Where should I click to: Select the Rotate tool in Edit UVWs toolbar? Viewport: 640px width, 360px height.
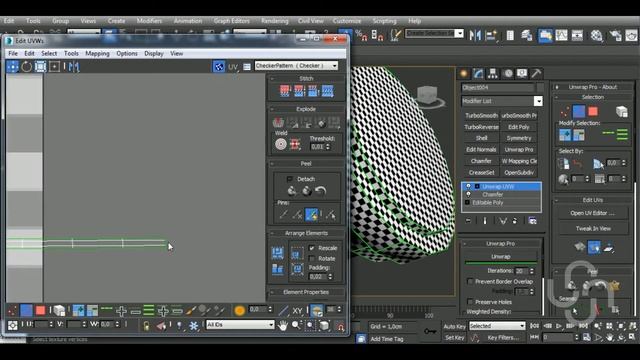(27, 67)
